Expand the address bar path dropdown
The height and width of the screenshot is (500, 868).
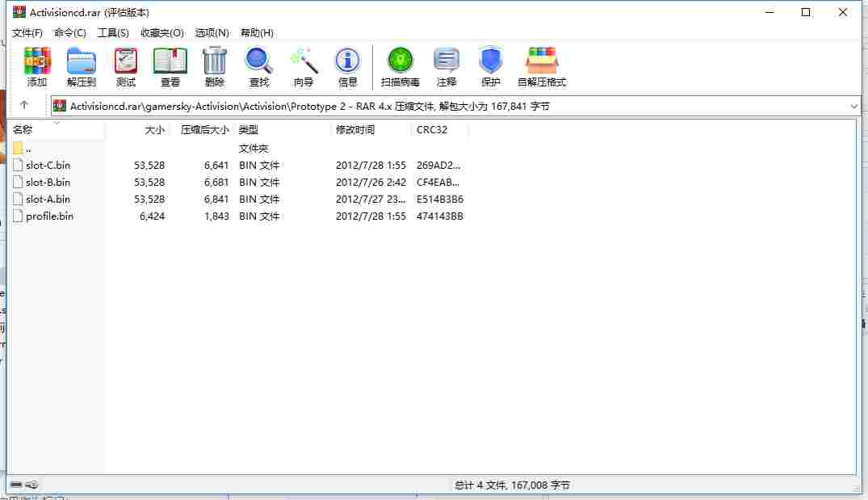tap(853, 107)
